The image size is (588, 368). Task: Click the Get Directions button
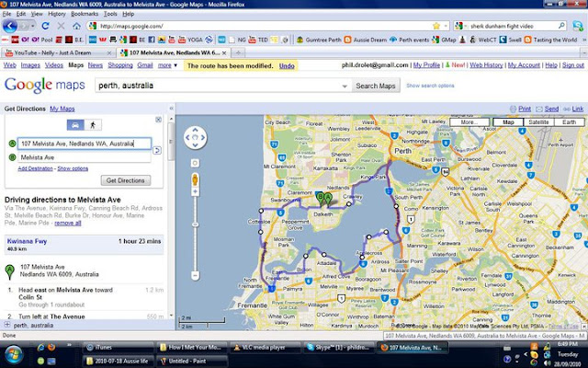(126, 180)
